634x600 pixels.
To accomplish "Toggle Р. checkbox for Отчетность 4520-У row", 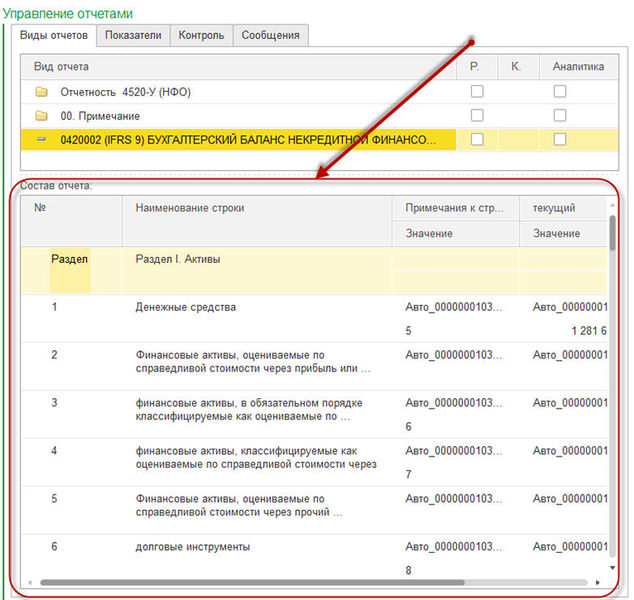I will (477, 92).
